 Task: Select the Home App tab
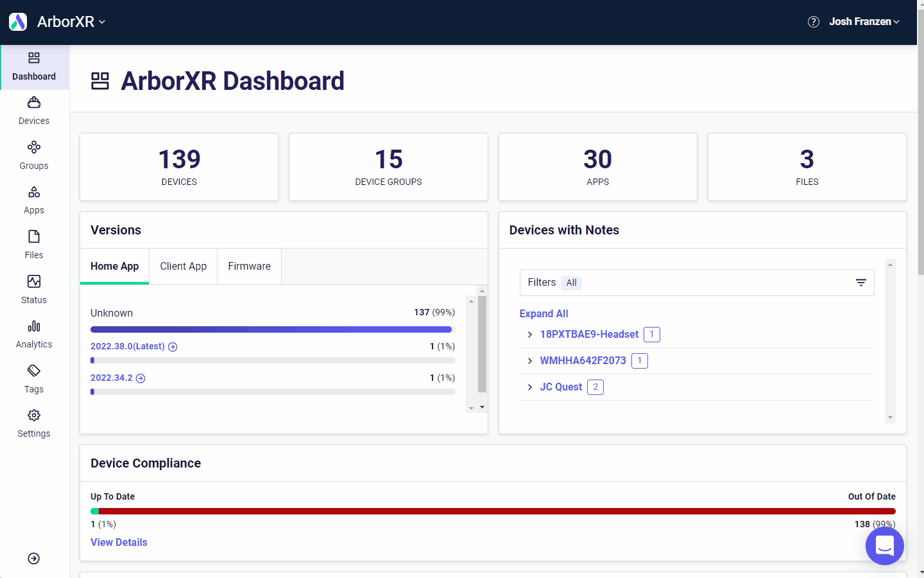115,267
